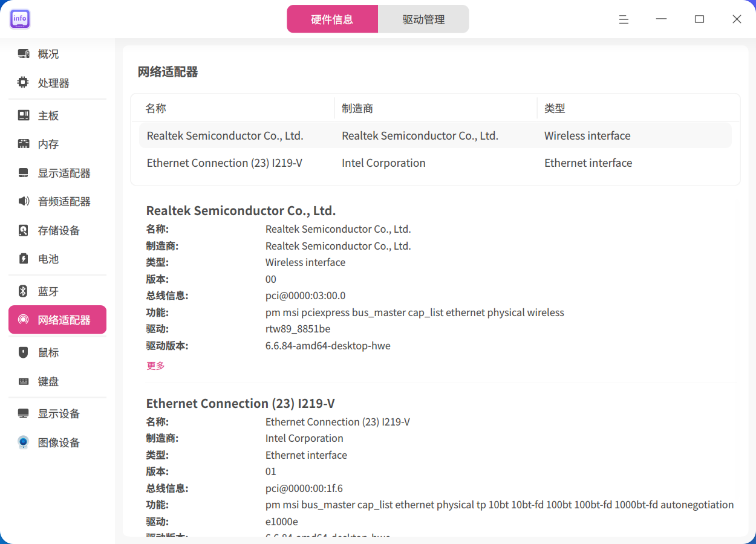Click the bus info pci@0000:03:00.0
This screenshot has width=756, height=544.
(x=305, y=296)
